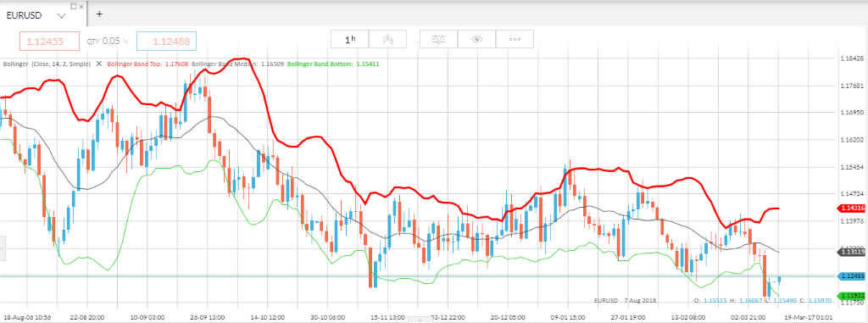
Task: Click the green 1.11922 price axis tag
Action: pyautogui.click(x=852, y=295)
